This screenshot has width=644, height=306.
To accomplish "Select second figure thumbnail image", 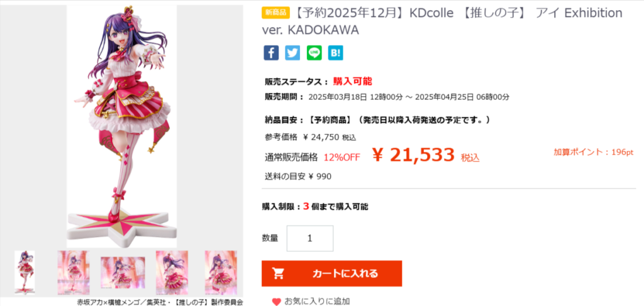I will pyautogui.click(x=73, y=272).
